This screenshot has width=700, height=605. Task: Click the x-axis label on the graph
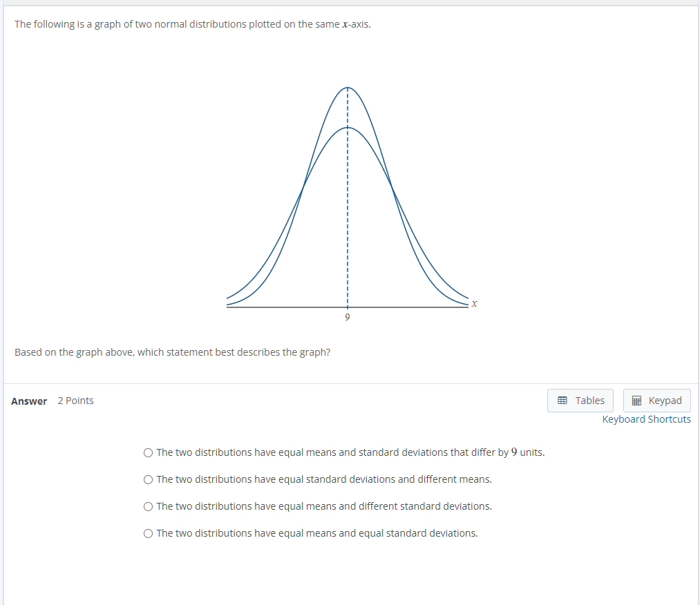pos(473,302)
